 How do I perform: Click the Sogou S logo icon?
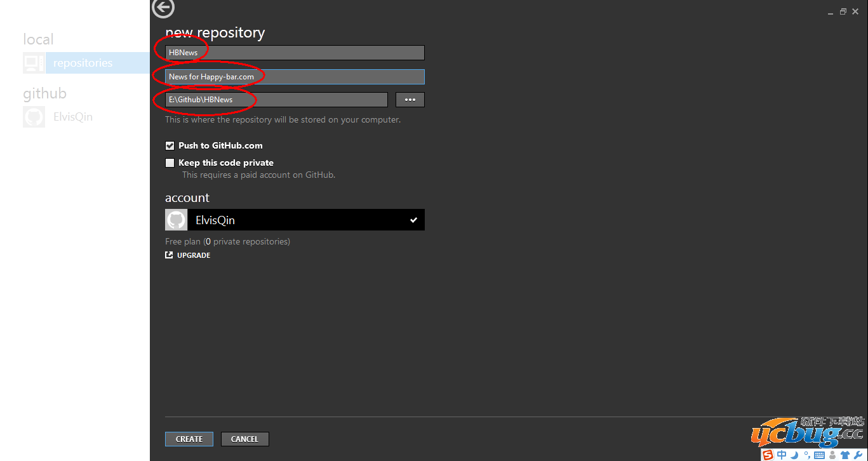tap(768, 455)
